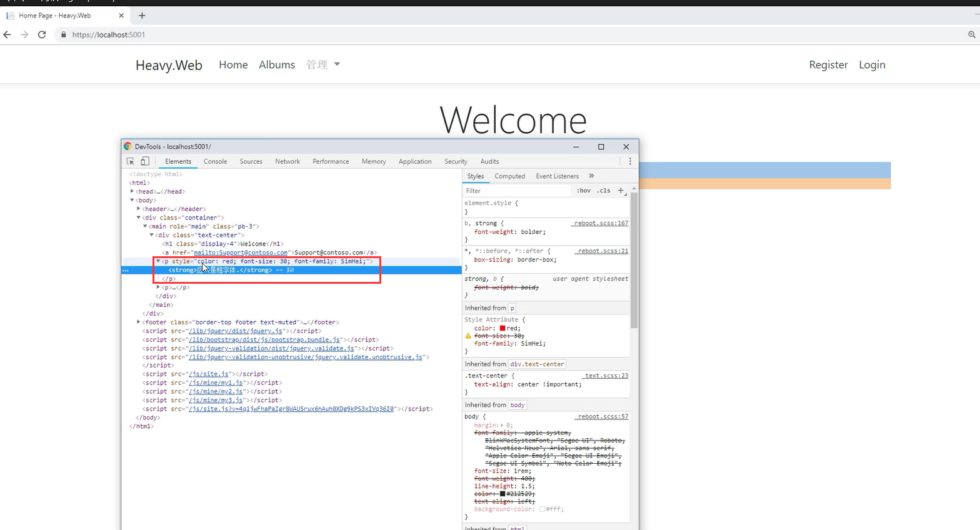Select the Elements tab
This screenshot has height=530, width=980.
178,161
